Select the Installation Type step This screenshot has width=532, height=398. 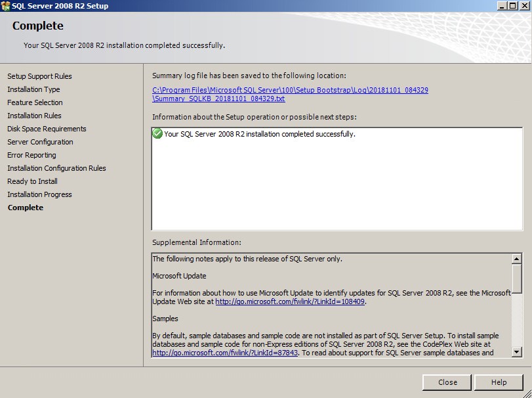[x=33, y=89]
